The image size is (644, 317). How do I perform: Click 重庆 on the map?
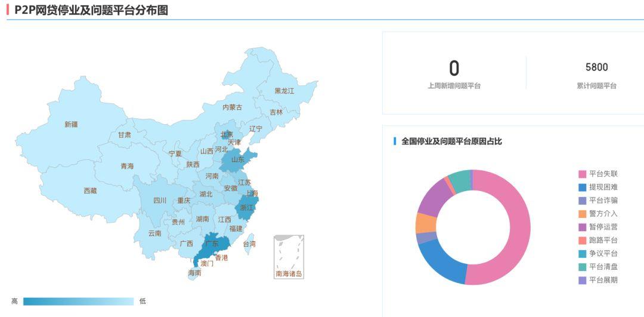point(184,201)
